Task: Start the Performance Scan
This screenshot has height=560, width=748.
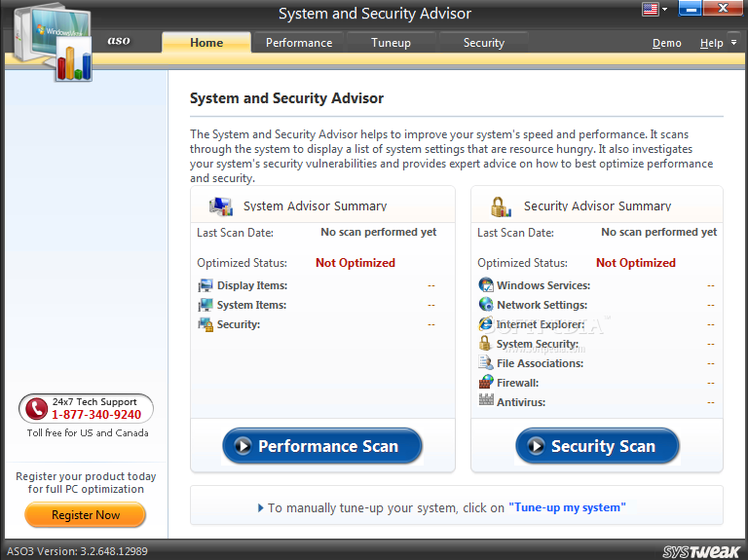Action: [x=322, y=446]
